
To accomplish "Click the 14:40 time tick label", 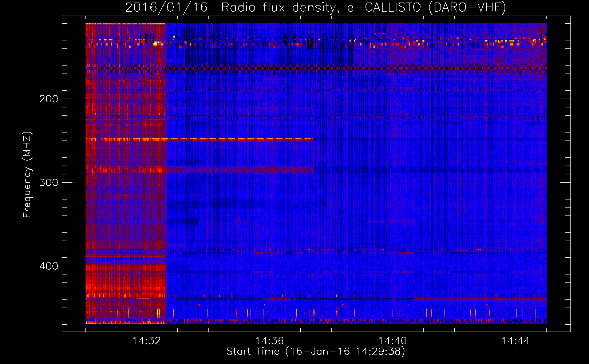I will pos(393,341).
